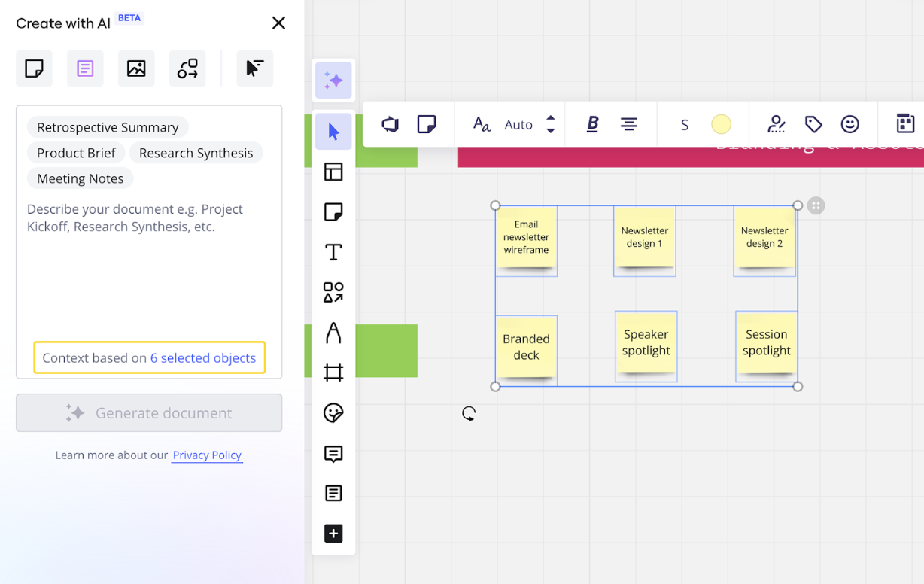
Task: Open the tag options for selected notes
Action: (813, 124)
